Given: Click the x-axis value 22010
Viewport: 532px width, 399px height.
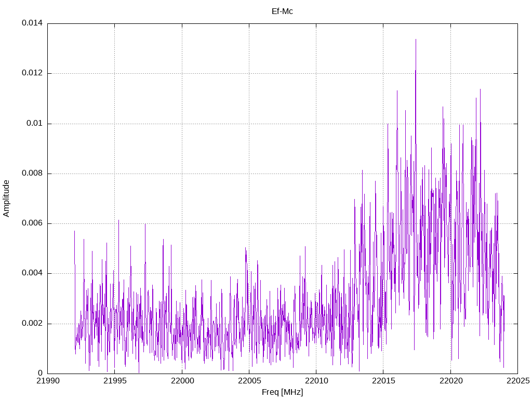Looking at the screenshot, I should click(x=316, y=381).
